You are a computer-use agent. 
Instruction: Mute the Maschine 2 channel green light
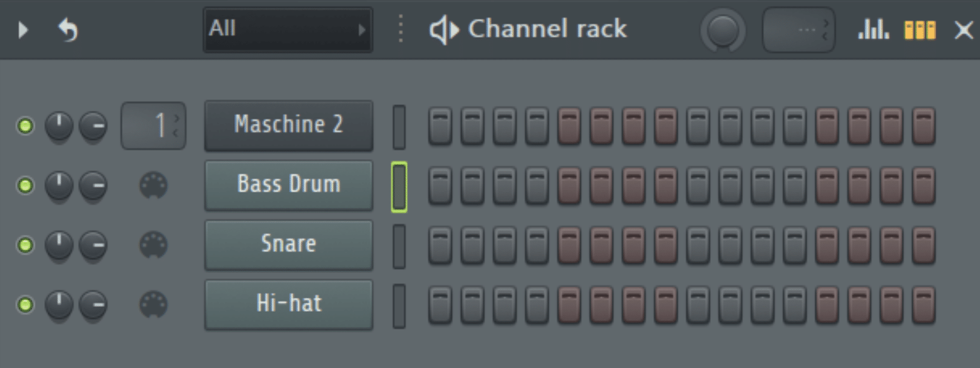click(25, 126)
